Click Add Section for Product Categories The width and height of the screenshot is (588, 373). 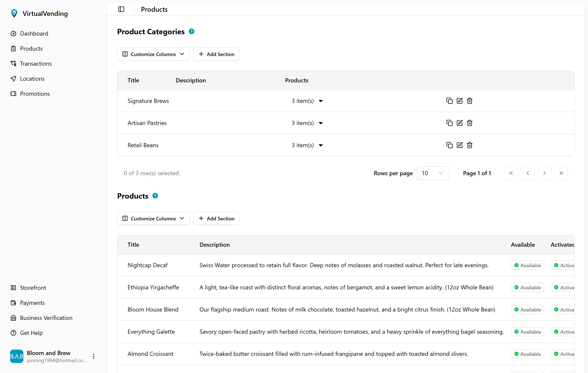click(216, 54)
